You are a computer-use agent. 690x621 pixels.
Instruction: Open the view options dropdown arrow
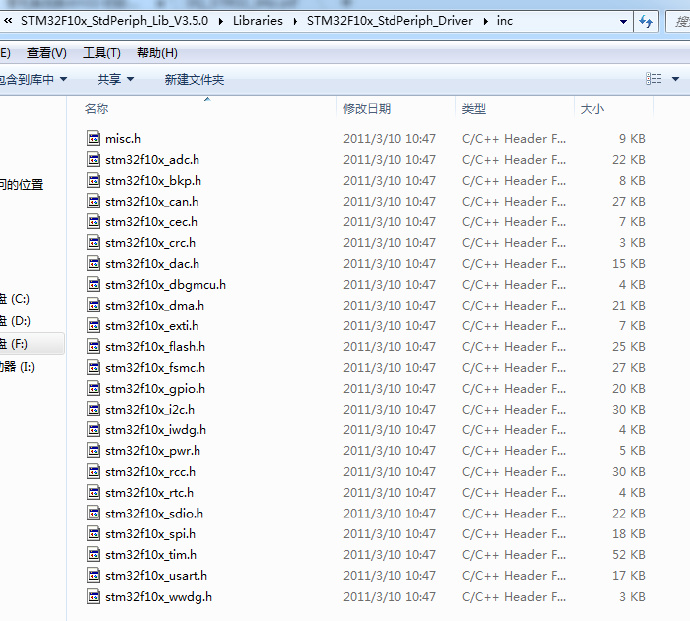coord(675,79)
